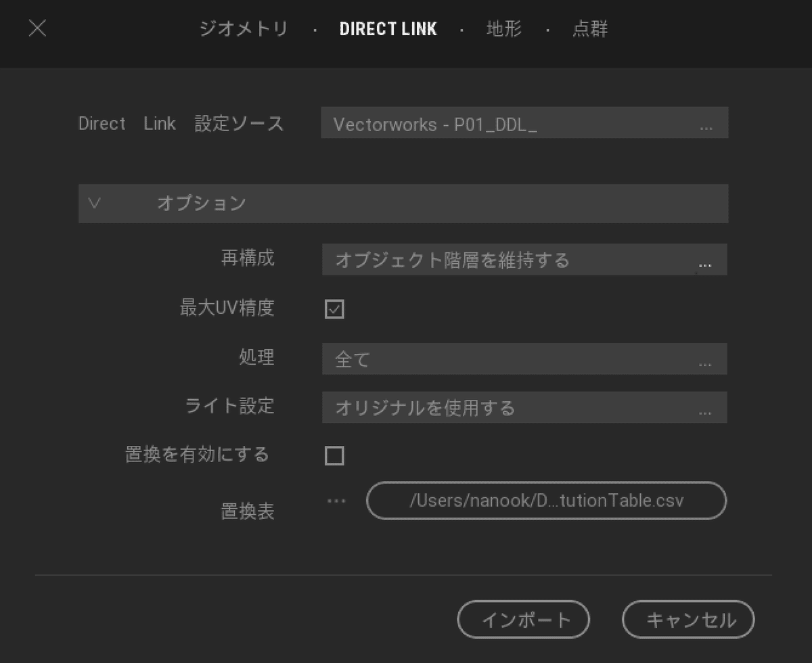The height and width of the screenshot is (663, 812).
Task: Click the ellipsis on the 再構成 field
Action: [706, 264]
